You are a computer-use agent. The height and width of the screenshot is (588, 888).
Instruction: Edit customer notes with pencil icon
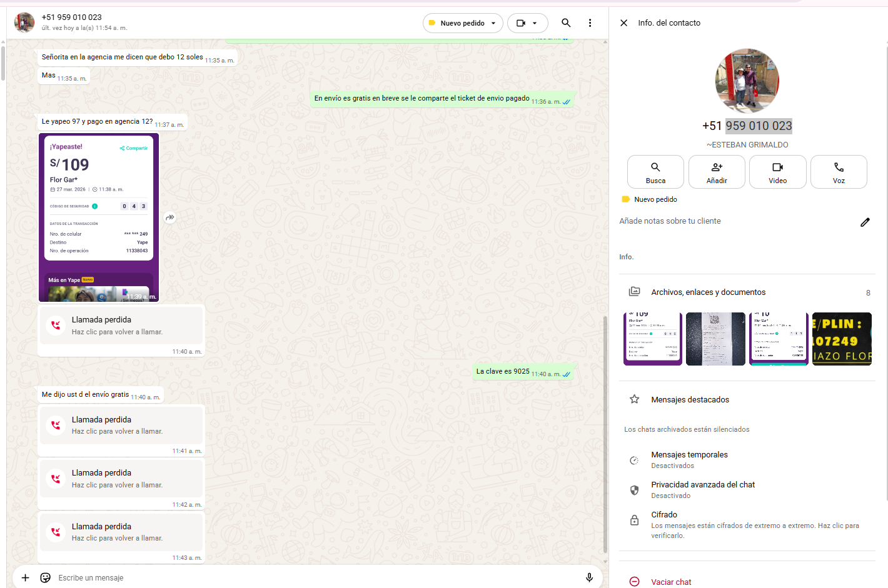pyautogui.click(x=865, y=222)
